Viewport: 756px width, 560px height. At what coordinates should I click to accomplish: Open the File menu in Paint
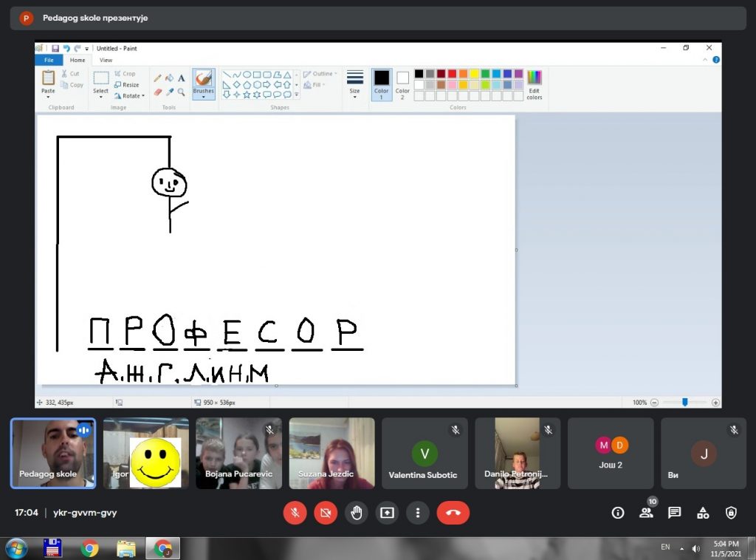49,61
